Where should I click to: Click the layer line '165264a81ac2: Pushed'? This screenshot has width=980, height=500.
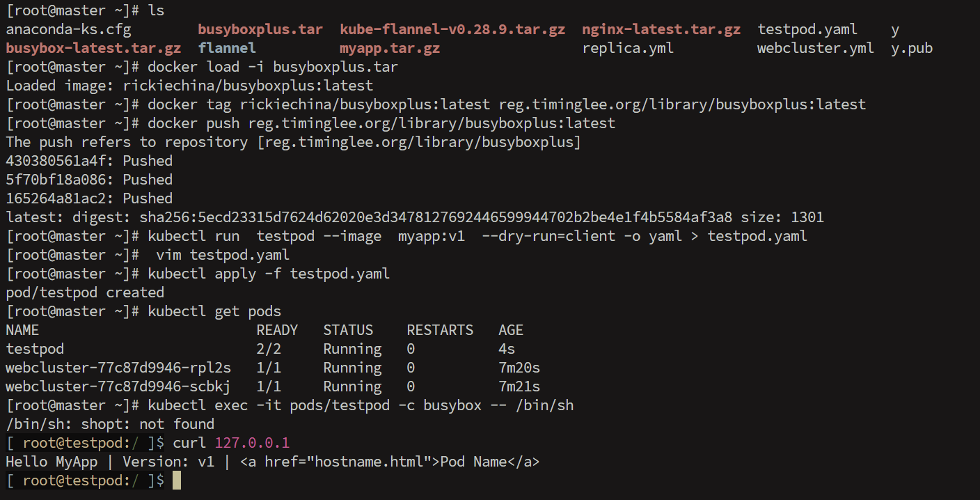(89, 198)
